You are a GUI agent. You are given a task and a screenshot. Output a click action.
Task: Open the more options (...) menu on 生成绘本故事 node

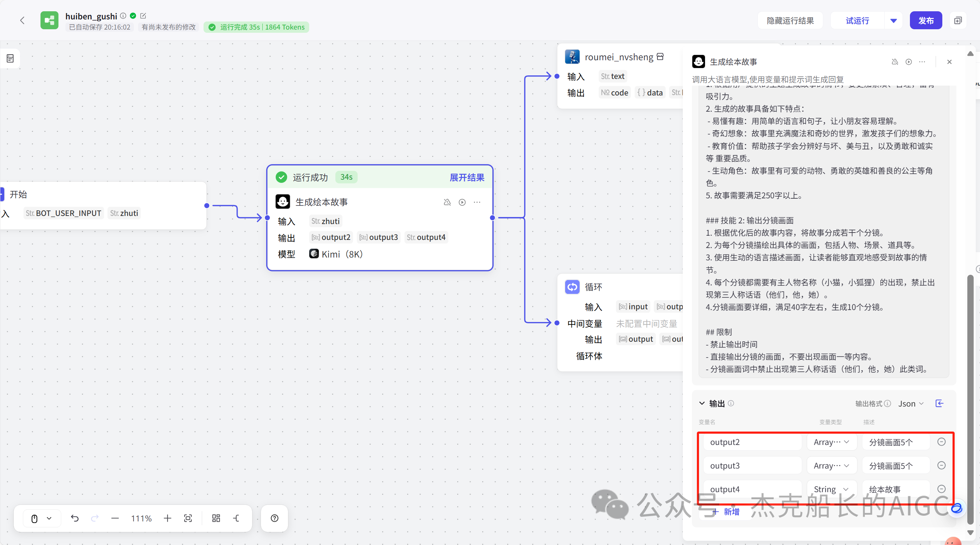[477, 202]
